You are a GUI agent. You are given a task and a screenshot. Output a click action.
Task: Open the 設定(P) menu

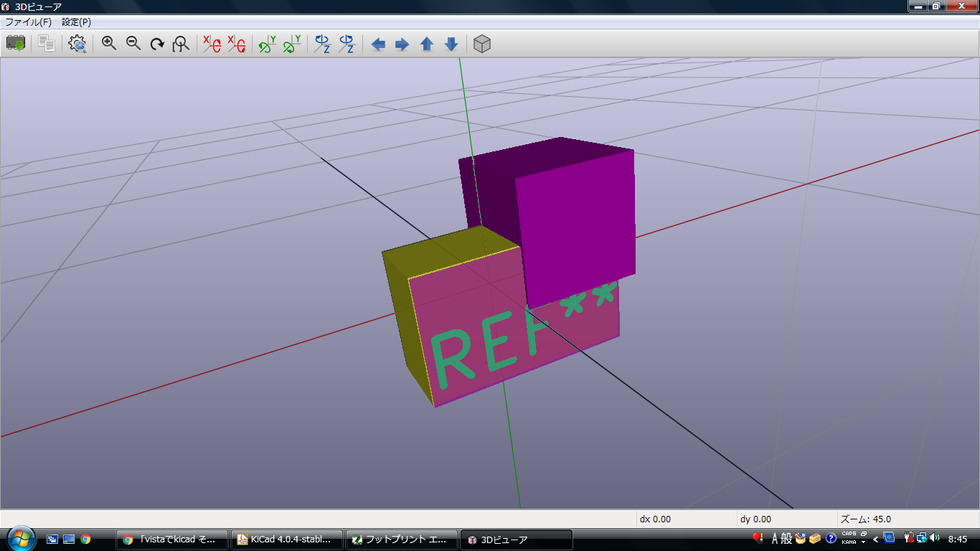click(x=76, y=22)
